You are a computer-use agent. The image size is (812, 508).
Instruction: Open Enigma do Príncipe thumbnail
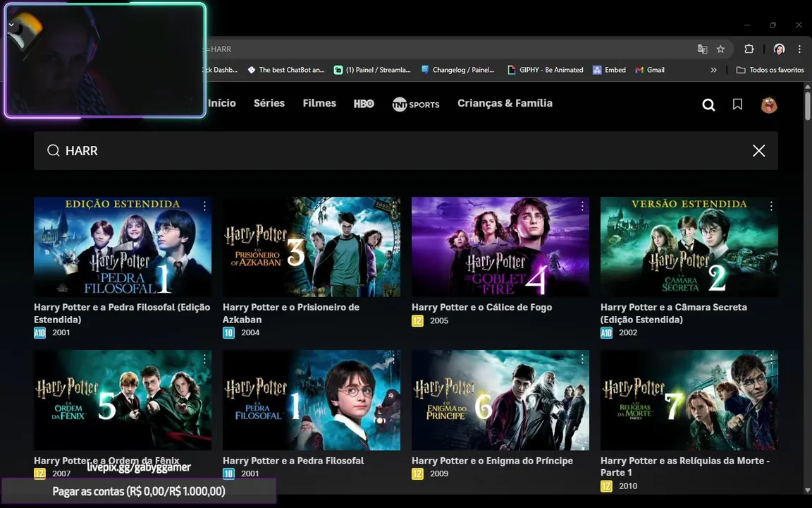pos(500,400)
